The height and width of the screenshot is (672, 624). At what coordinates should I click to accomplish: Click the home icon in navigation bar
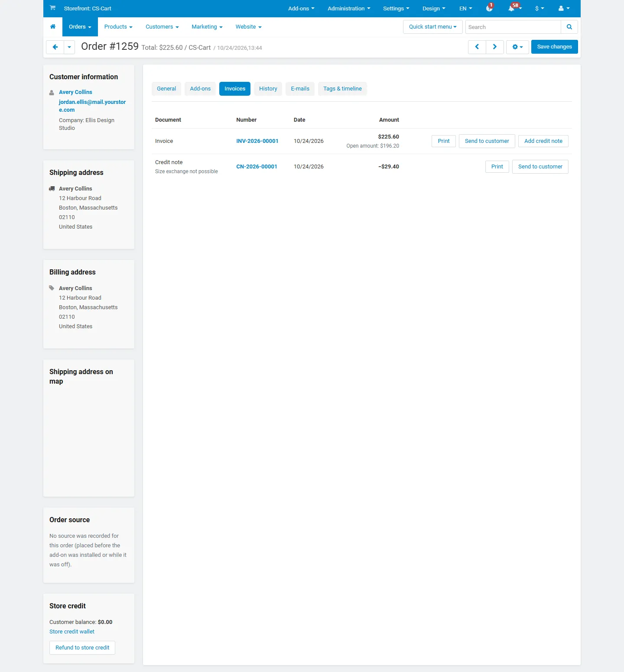point(53,27)
